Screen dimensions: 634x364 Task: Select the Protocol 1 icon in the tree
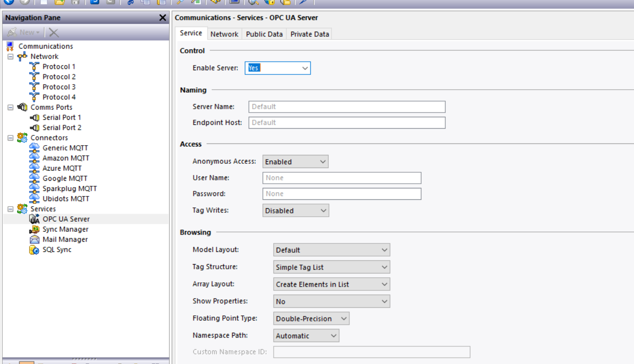(x=34, y=66)
